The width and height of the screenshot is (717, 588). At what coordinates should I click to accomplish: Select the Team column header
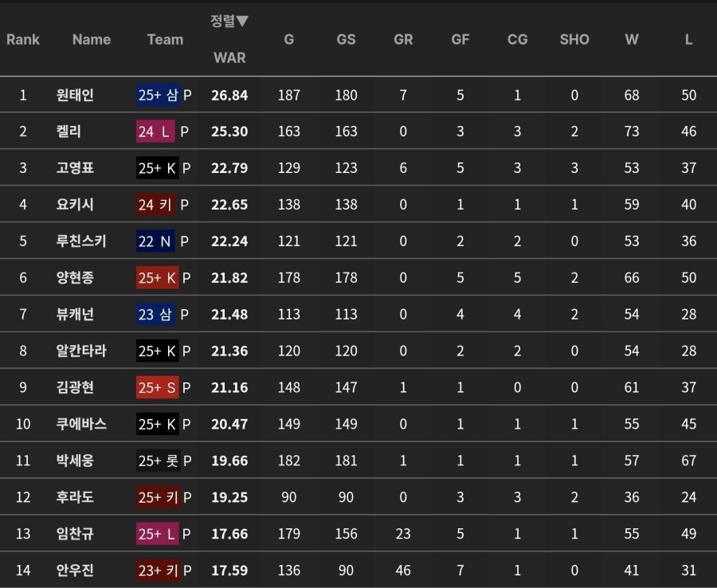(165, 39)
